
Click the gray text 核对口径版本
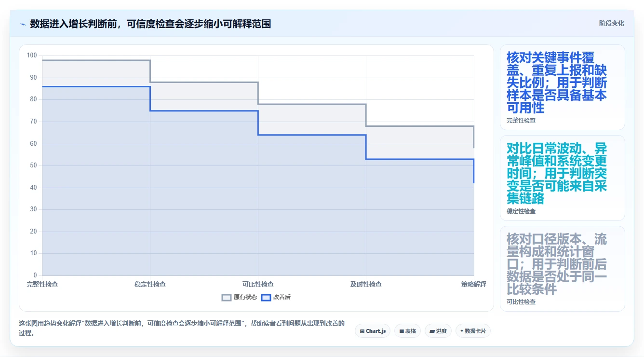click(x=557, y=264)
